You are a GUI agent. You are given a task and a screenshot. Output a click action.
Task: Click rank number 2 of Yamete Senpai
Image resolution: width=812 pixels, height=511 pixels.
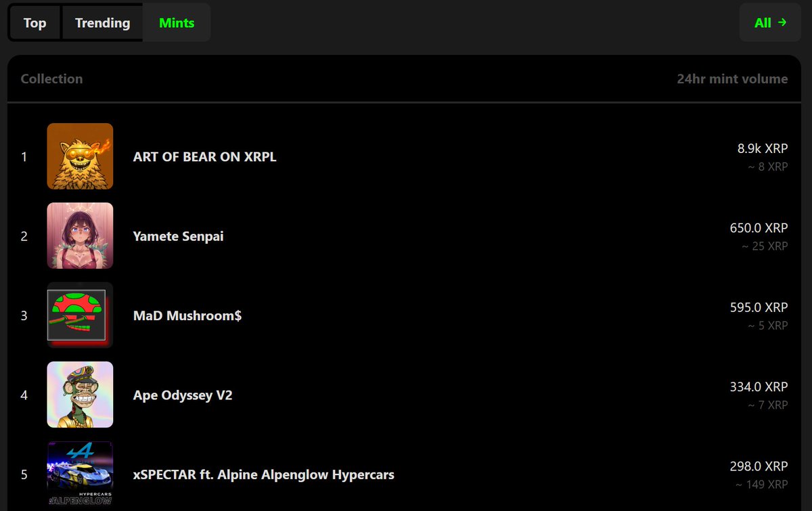point(24,236)
